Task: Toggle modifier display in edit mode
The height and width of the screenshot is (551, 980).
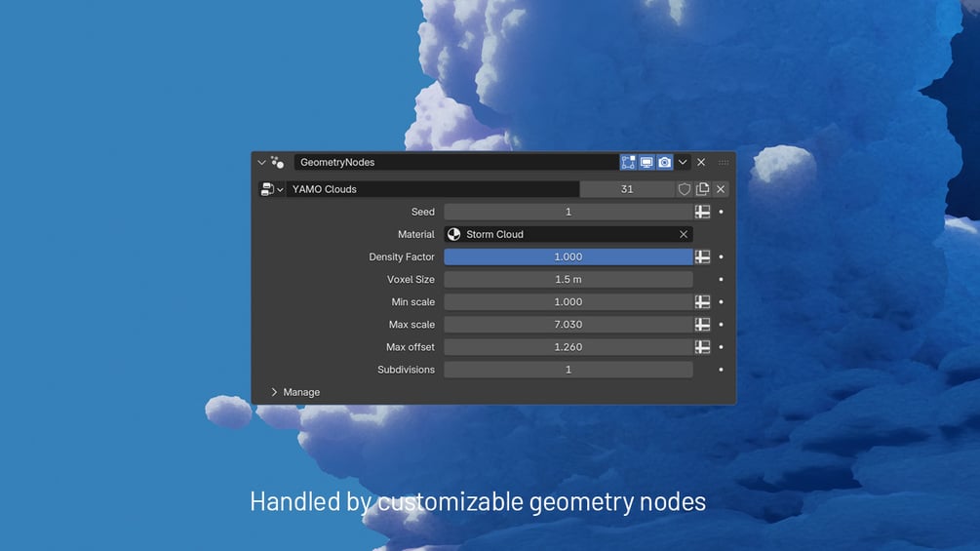Action: 628,163
